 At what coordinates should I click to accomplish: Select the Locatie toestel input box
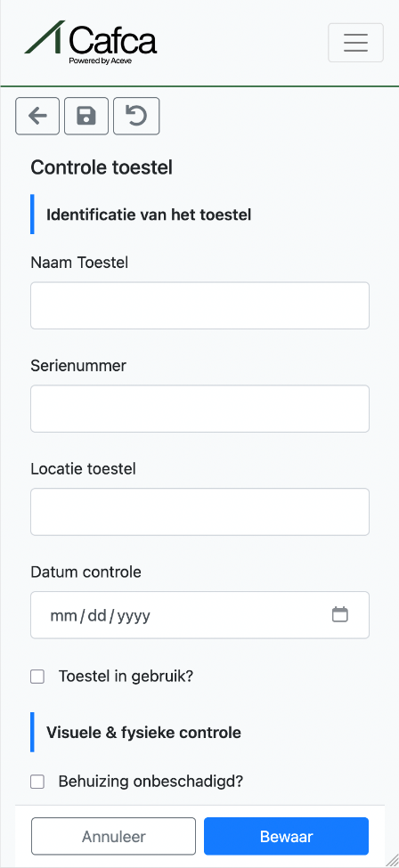(199, 512)
